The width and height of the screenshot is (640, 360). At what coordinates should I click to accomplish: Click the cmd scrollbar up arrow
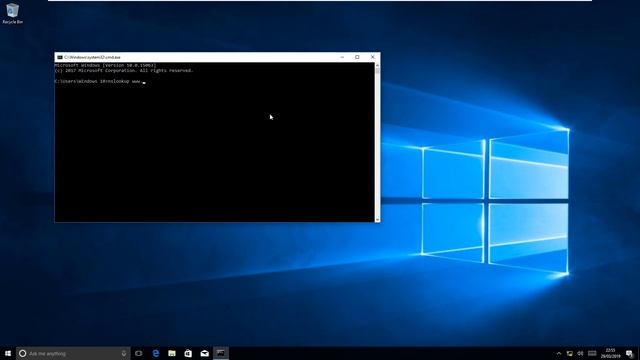[x=377, y=65]
